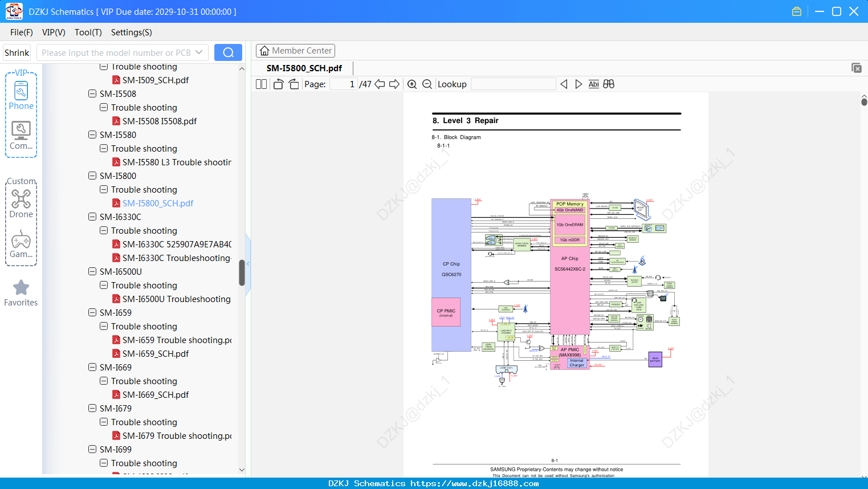This screenshot has width=868, height=489.
Task: Zoom out of the PDF
Action: pos(427,84)
